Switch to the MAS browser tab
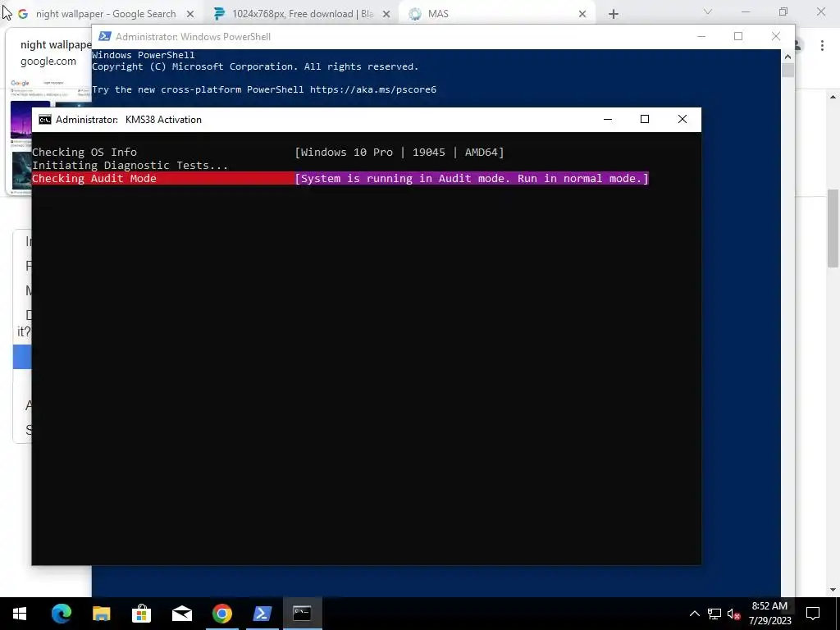Image resolution: width=840 pixels, height=630 pixels. tap(497, 14)
